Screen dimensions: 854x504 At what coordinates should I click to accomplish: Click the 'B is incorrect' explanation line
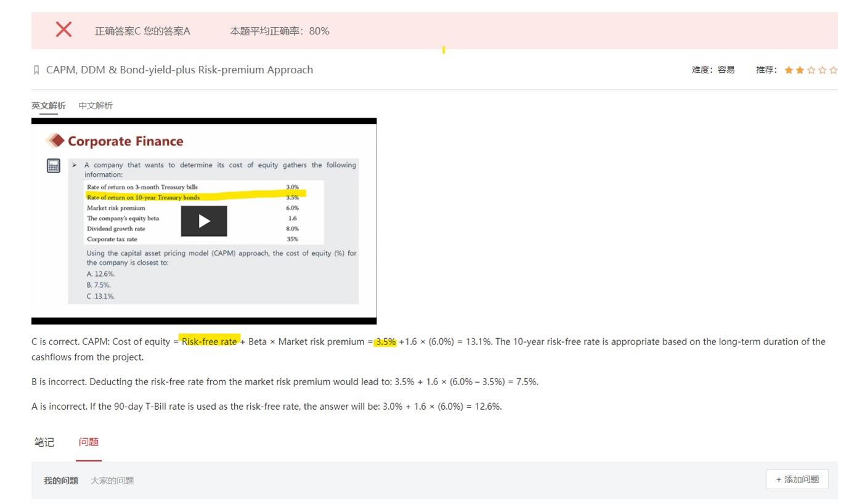[x=285, y=381]
